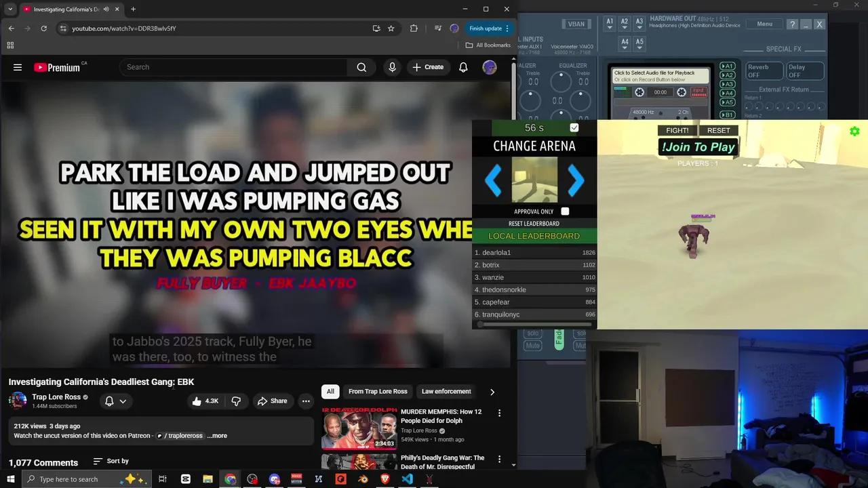Open Chrome apps grid in bookmarks bar
This screenshot has width=868, height=488.
coord(10,45)
